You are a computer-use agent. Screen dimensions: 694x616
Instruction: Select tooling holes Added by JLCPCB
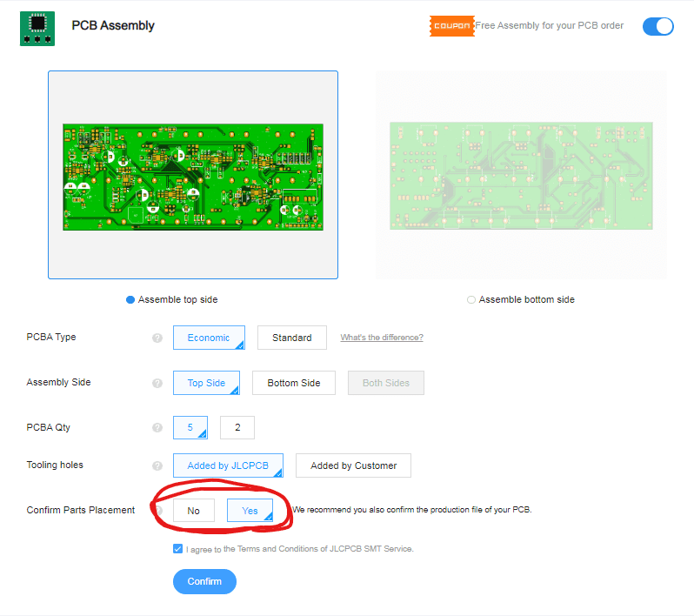[228, 465]
